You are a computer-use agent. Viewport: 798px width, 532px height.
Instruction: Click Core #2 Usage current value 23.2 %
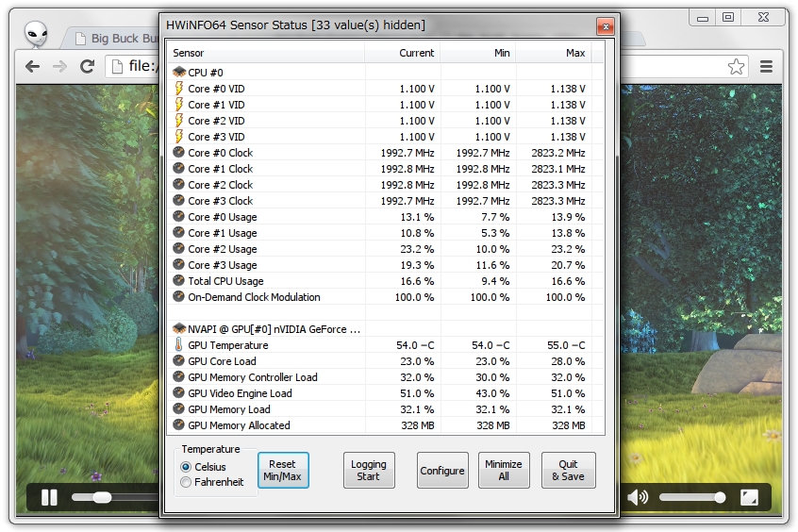pos(417,249)
